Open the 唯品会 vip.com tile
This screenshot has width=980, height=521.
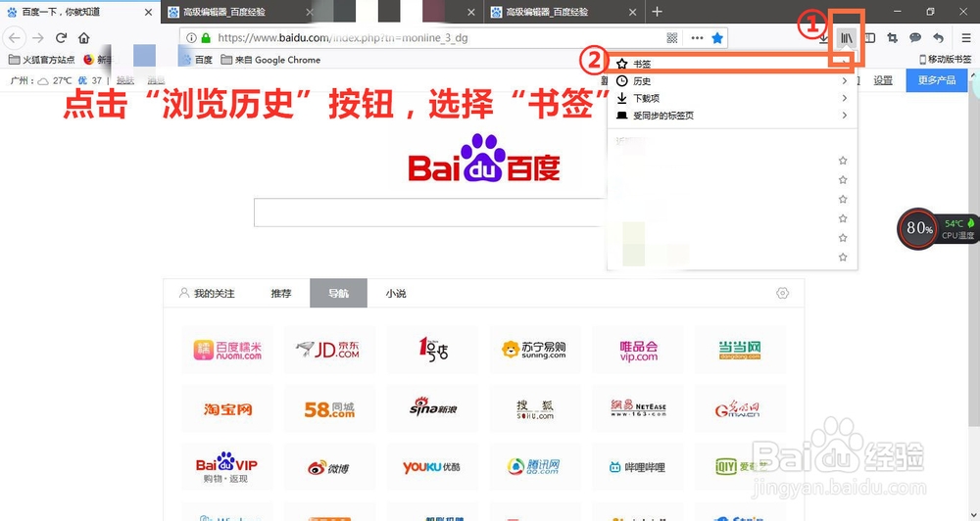[x=638, y=350]
